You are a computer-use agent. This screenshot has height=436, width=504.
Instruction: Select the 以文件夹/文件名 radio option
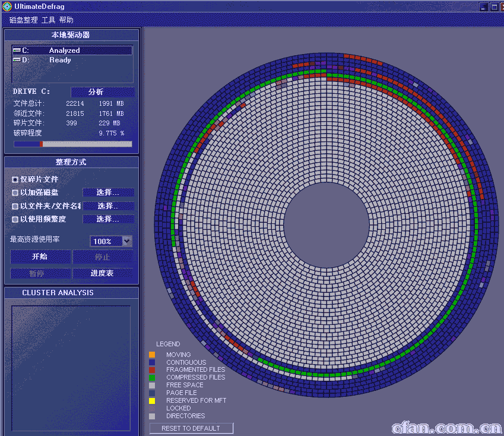(15, 206)
